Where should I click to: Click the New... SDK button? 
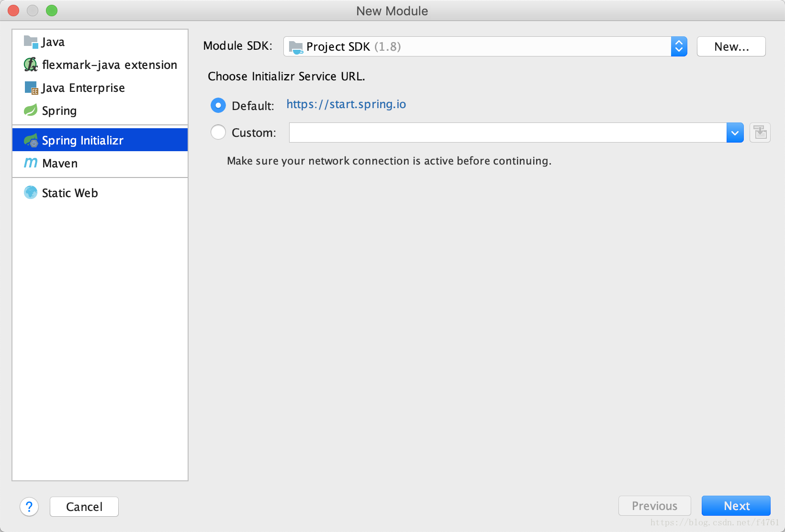pyautogui.click(x=731, y=46)
